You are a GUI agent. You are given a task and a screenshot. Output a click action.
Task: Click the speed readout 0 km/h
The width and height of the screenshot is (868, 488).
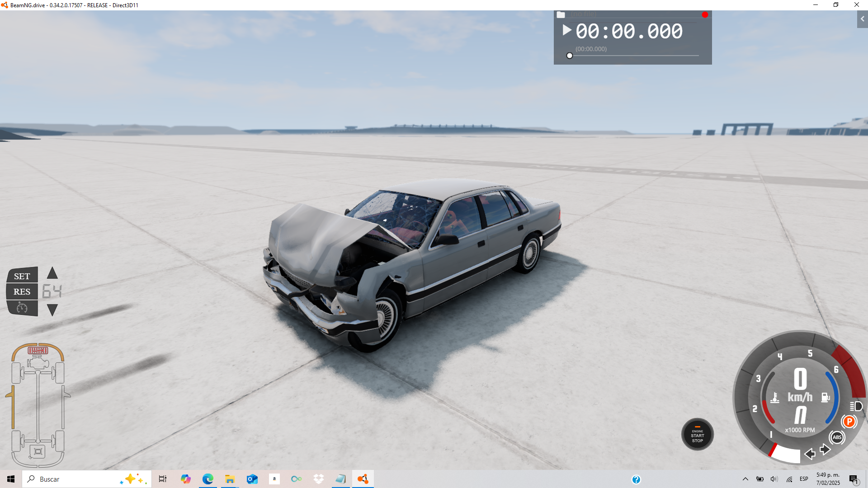coord(800,385)
